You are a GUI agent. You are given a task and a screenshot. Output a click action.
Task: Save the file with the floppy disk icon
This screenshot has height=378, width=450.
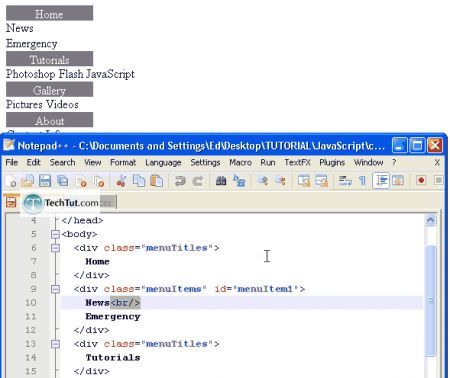(x=45, y=181)
